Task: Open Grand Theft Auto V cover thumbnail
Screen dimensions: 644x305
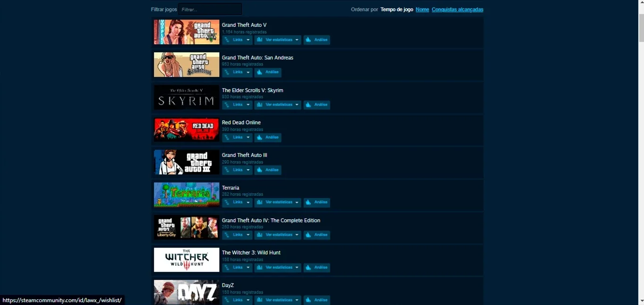Action: click(187, 32)
